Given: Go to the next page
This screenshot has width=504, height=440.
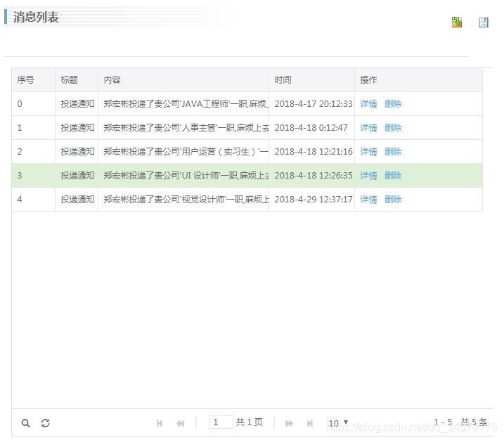Looking at the screenshot, I should coord(289,423).
